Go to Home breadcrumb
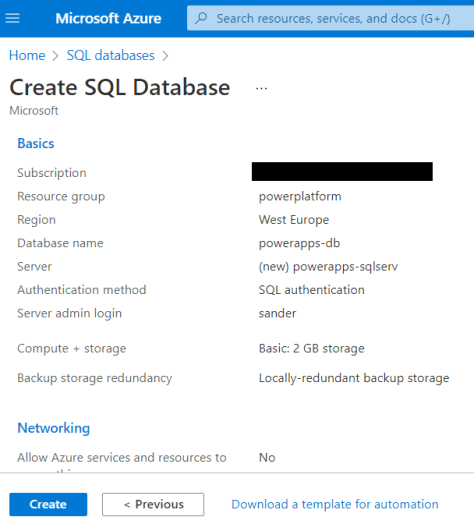 pos(27,55)
